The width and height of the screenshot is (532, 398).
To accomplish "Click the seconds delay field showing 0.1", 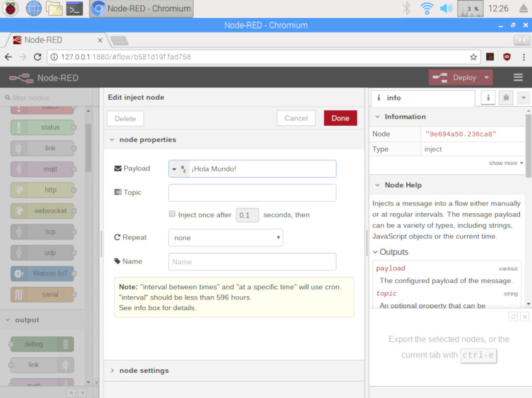I will tap(247, 215).
